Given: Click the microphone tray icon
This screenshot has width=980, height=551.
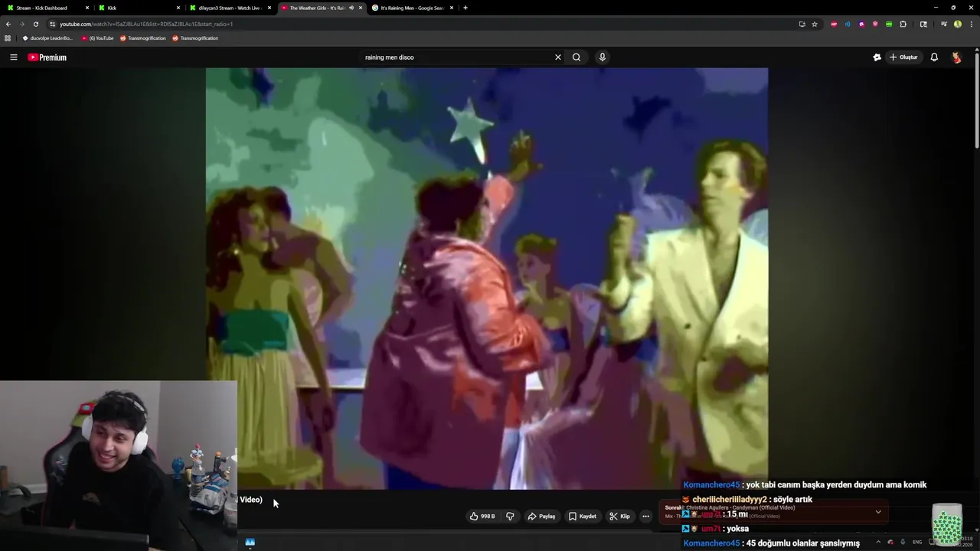Looking at the screenshot, I should tap(903, 542).
